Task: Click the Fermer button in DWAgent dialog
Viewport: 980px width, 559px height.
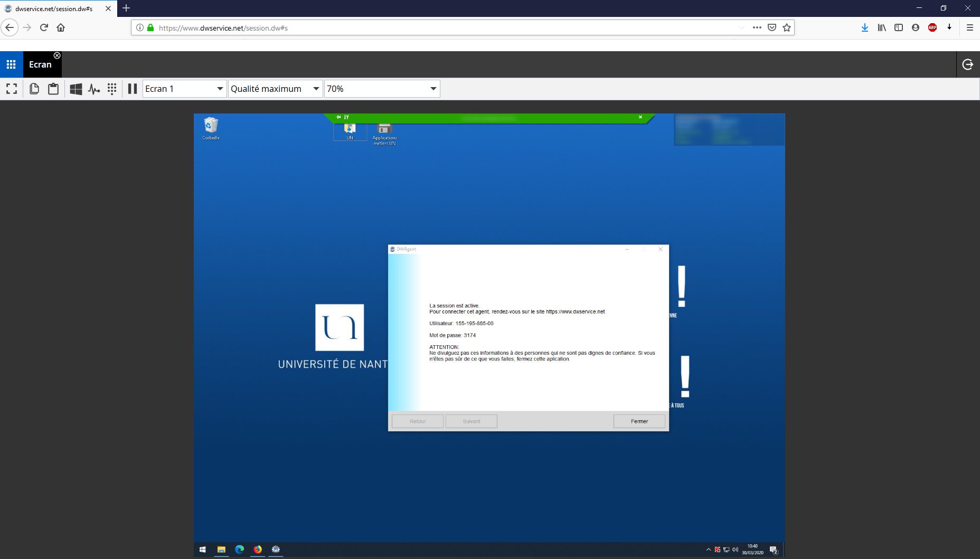Action: 639,421
